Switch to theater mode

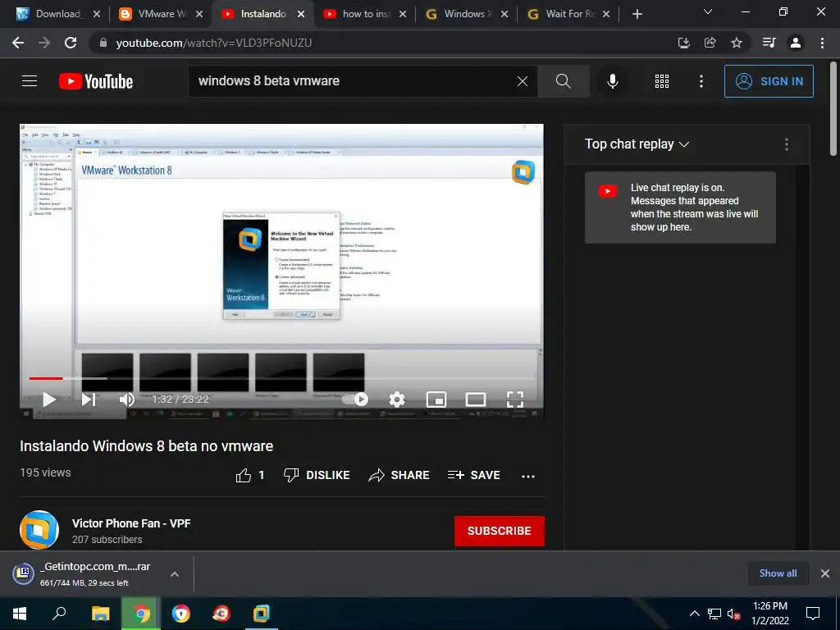(x=476, y=399)
